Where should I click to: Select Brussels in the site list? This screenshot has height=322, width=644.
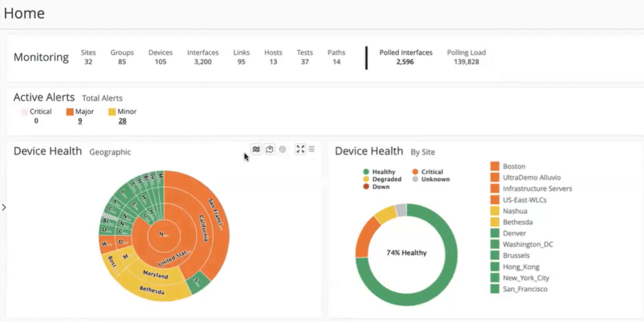[x=511, y=256]
